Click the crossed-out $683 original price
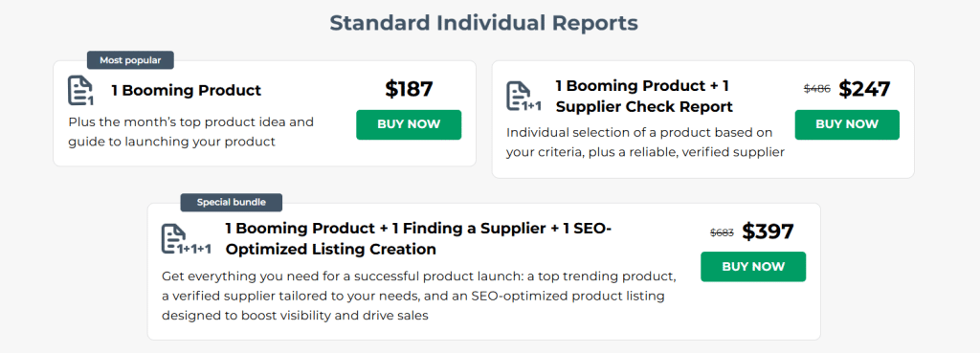 point(722,232)
